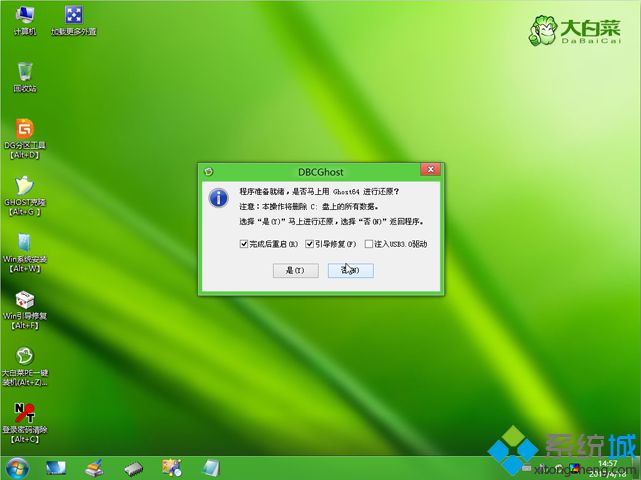
Task: Click the DBCGhost title bar icon
Action: pos(207,171)
